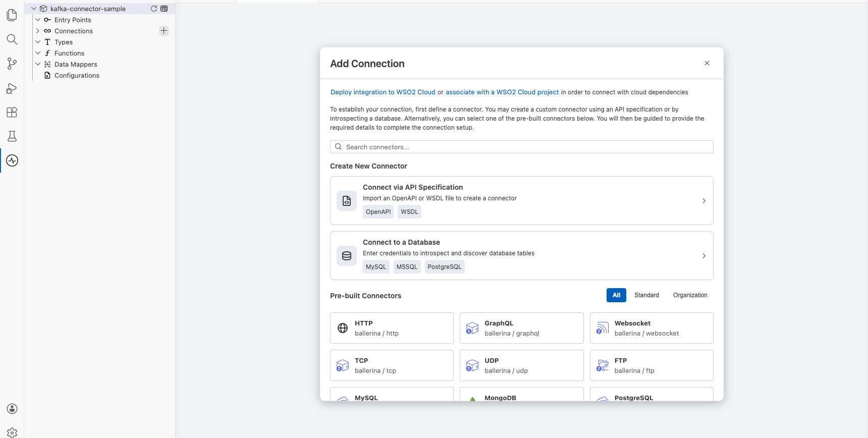
Task: Click the OpenAPI tag
Action: coord(378,212)
